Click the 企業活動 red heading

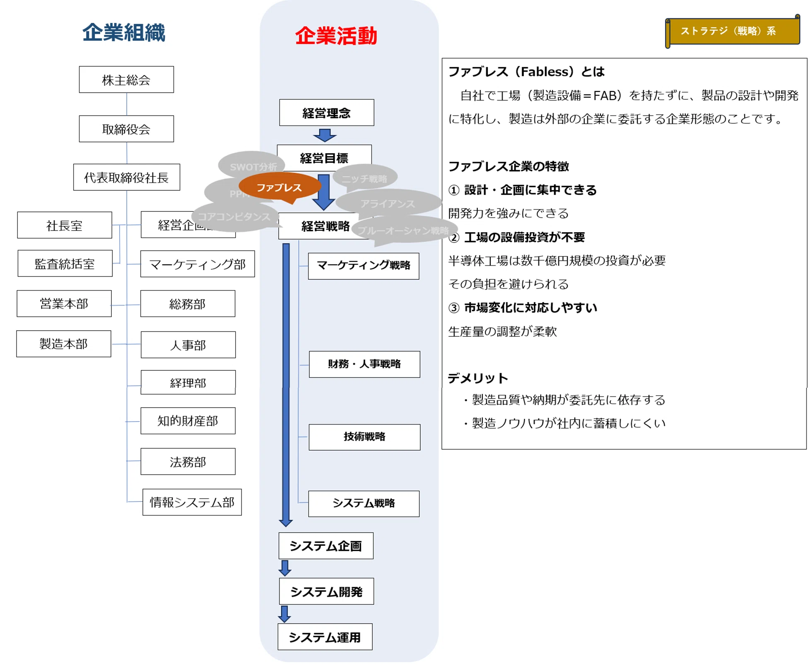click(336, 36)
